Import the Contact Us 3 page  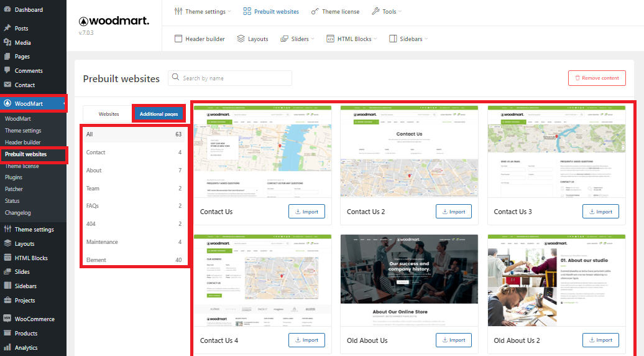[x=600, y=212]
